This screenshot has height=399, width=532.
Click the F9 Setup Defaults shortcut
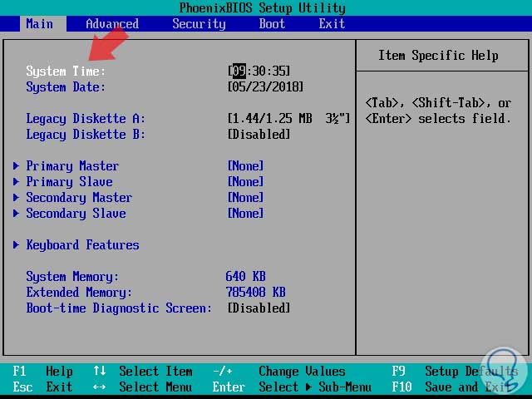(x=455, y=372)
